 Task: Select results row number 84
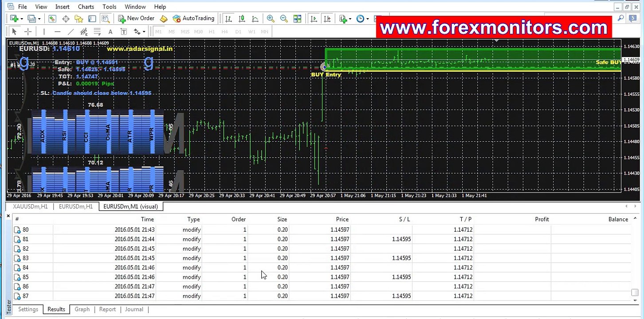(322, 268)
